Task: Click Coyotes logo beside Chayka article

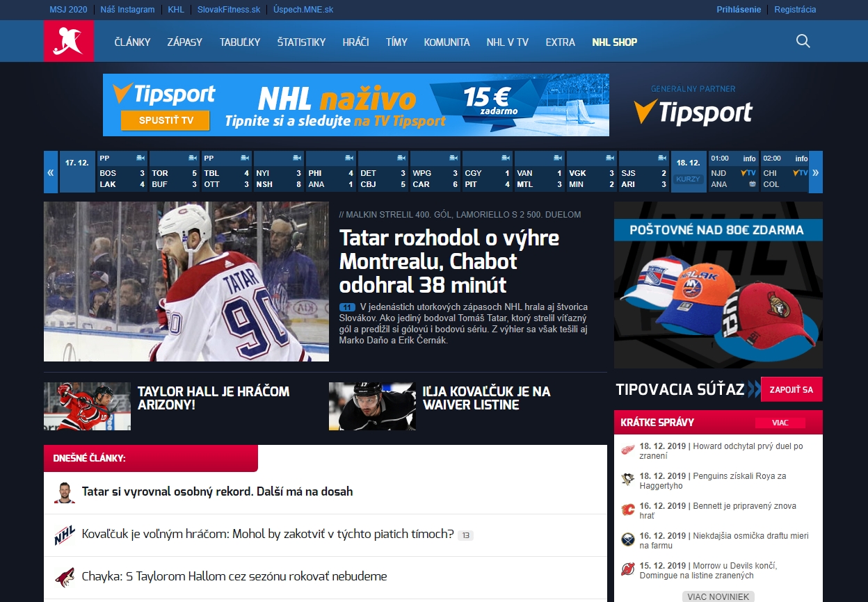Action: 65,577
